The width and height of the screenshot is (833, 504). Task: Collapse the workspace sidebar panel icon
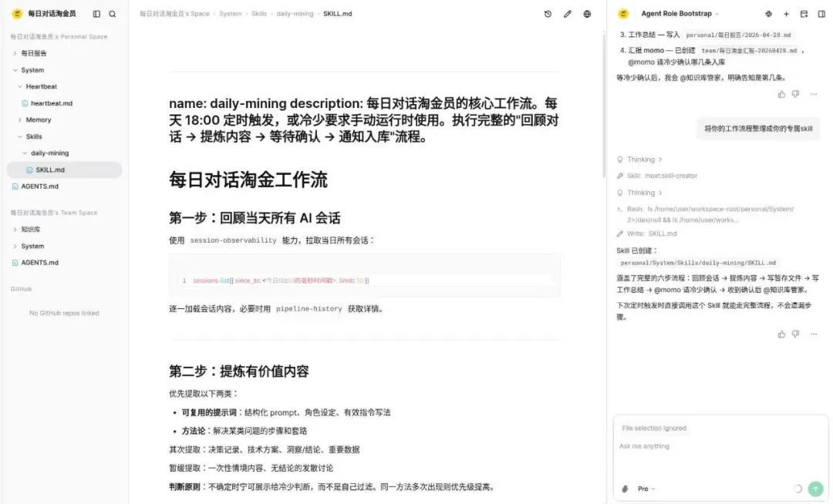96,13
